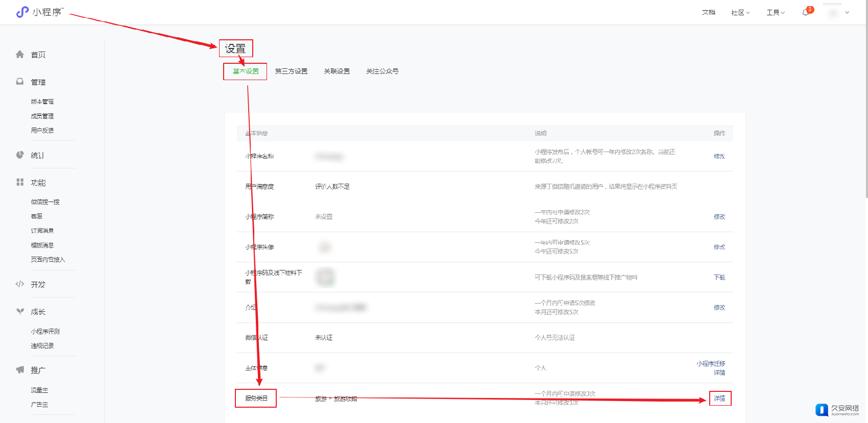Click the 功能 grid icon

pos(20,182)
